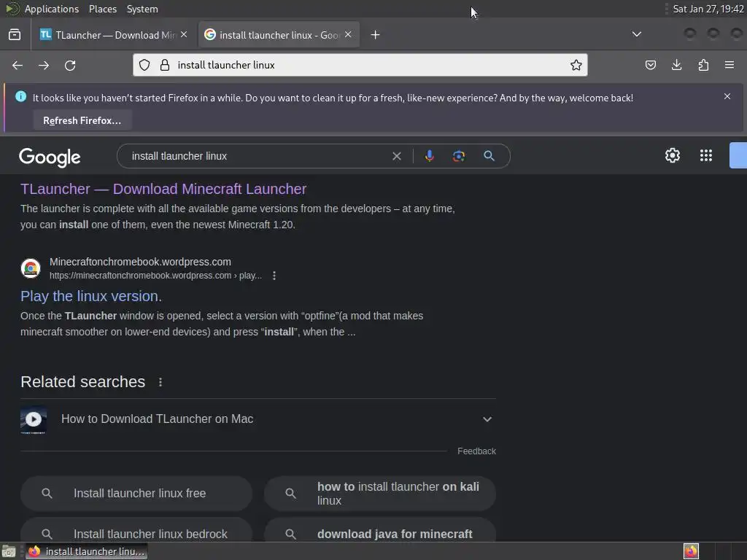Search Install tlauncher linux free
This screenshot has width=747, height=560.
coord(136,494)
